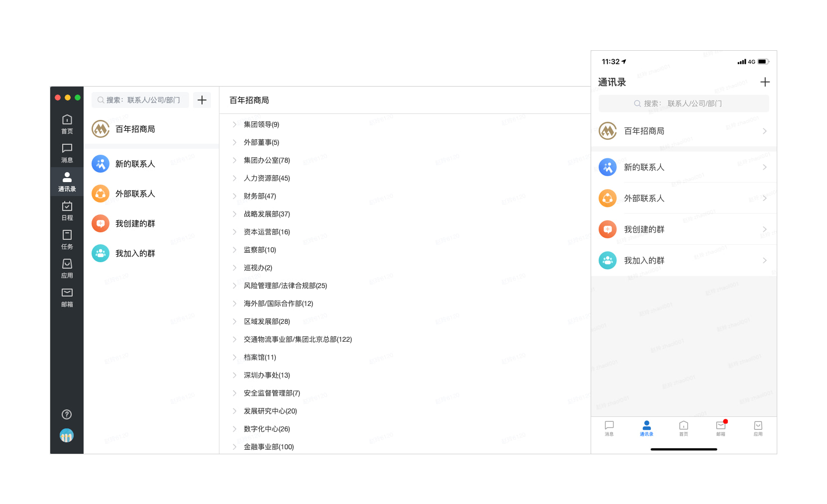Screen dimensions: 827x504
Task: Open 我创建的群 on the mobile screen
Action: [645, 229]
